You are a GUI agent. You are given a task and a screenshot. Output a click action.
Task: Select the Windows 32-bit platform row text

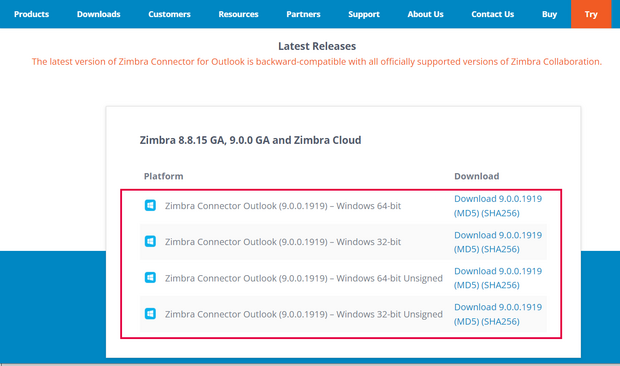[283, 242]
